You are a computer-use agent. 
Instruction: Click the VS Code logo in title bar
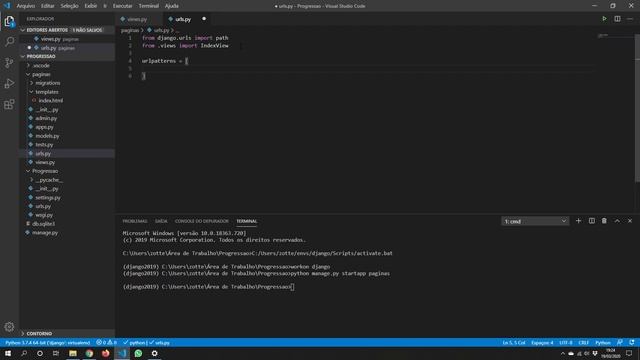7,6
